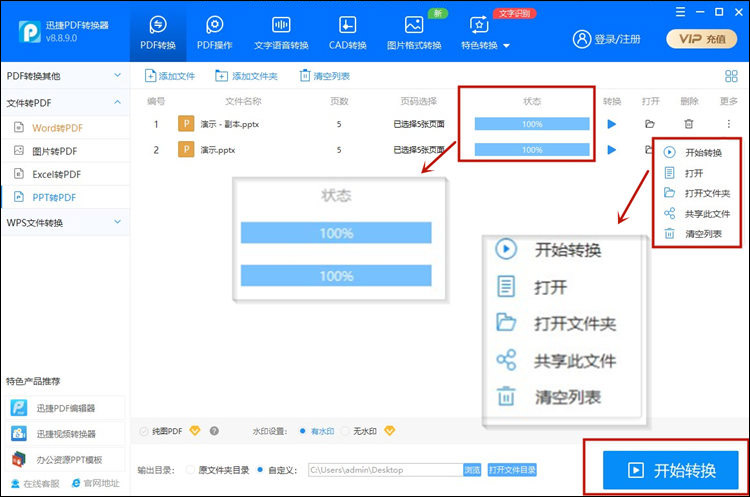This screenshot has height=497, width=750.
Task: Delete the 演示 - 副本.pptx row with its trash icon
Action: 689,124
